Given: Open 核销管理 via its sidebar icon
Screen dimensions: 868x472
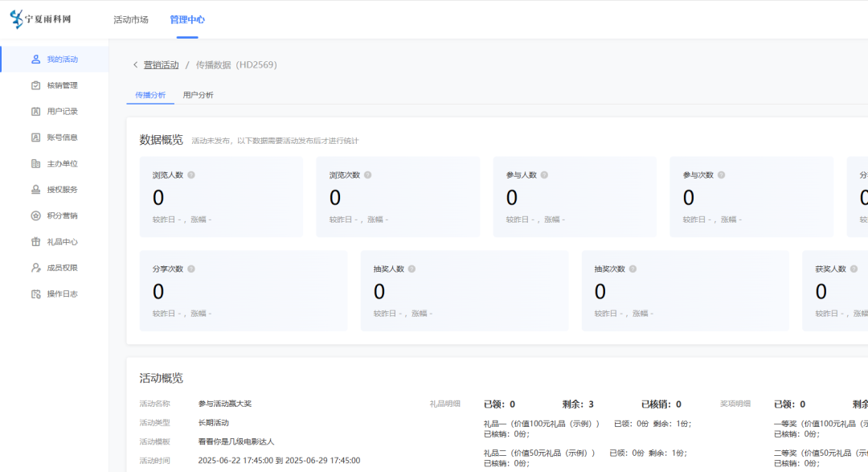Looking at the screenshot, I should [36, 85].
